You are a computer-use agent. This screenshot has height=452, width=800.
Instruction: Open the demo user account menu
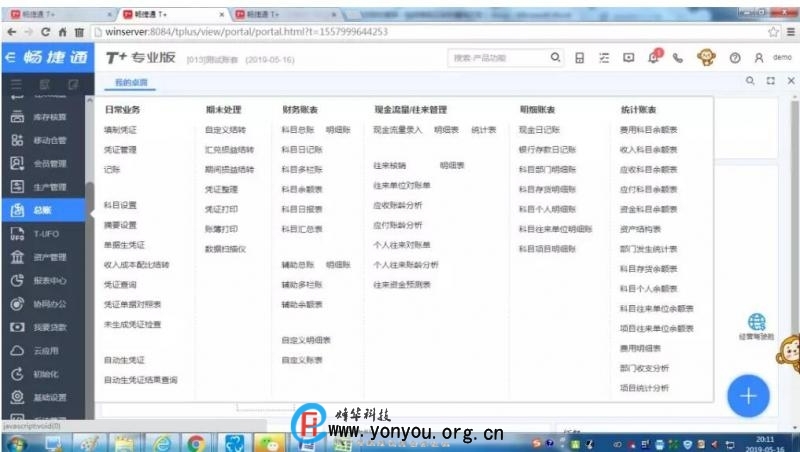(773, 58)
